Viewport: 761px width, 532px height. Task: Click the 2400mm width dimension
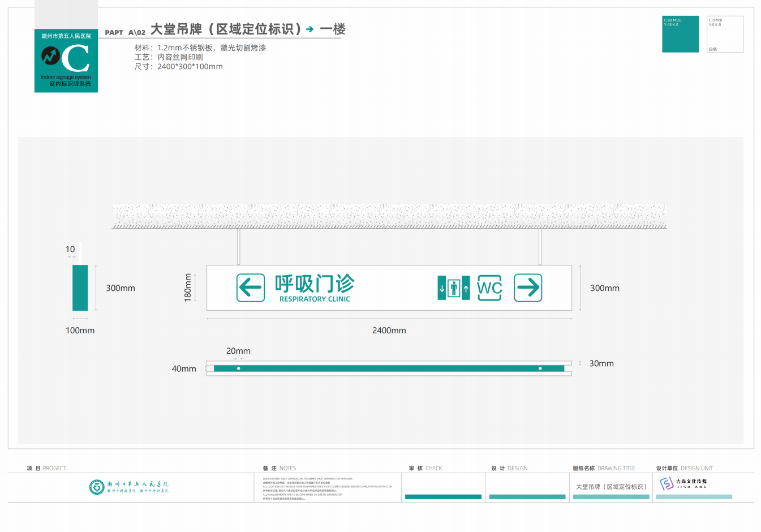389,330
